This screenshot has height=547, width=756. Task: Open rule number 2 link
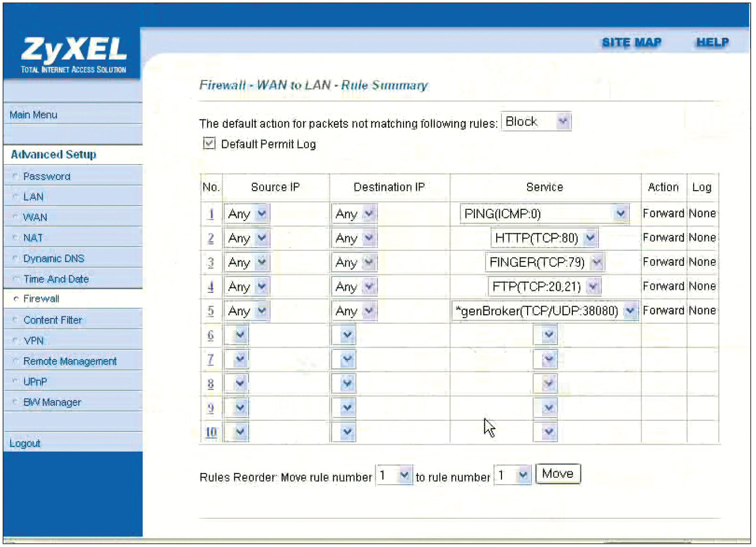[211, 238]
